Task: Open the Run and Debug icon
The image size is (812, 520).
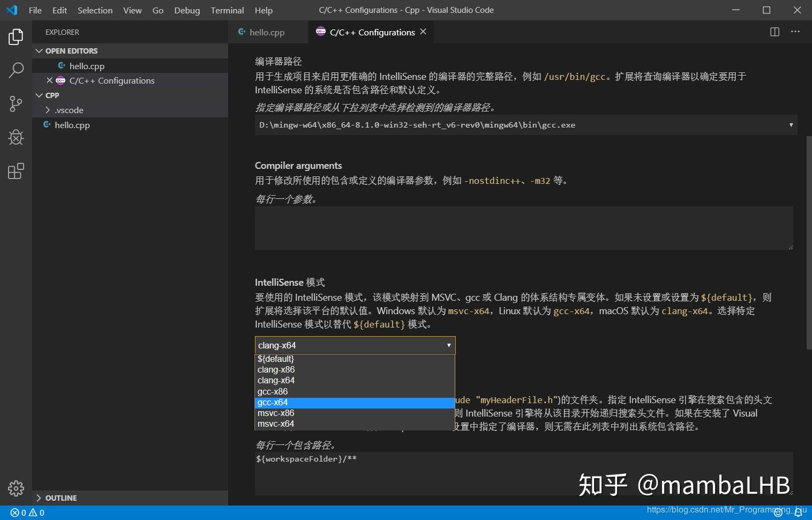Action: [16, 137]
